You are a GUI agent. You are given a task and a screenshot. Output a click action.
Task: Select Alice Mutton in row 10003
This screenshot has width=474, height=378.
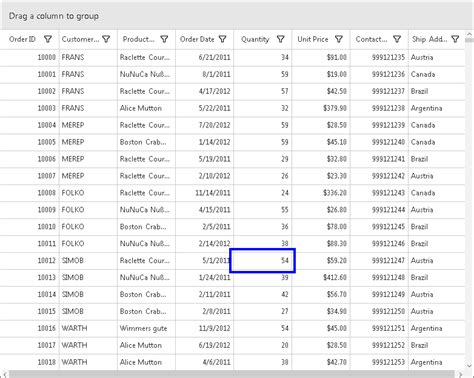(146, 108)
